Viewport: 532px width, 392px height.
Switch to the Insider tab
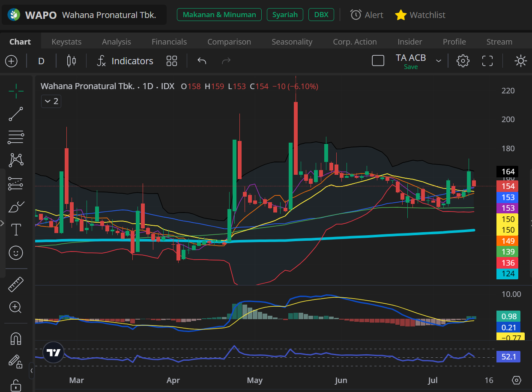(410, 42)
